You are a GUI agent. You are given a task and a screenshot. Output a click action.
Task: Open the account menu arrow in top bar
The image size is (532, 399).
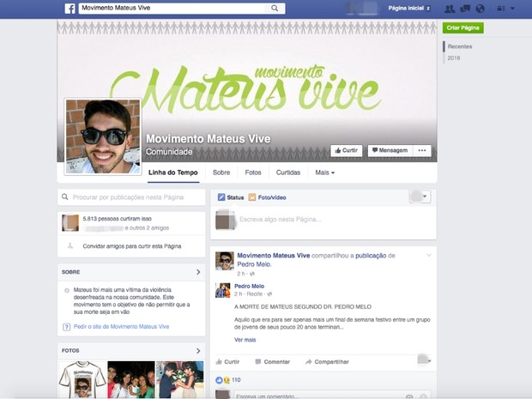(x=513, y=8)
